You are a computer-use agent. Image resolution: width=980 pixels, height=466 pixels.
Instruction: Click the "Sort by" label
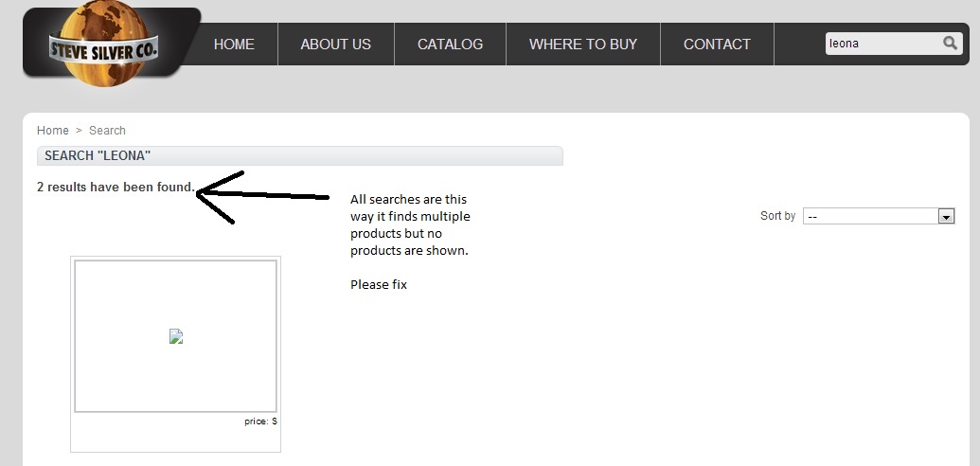point(777,216)
